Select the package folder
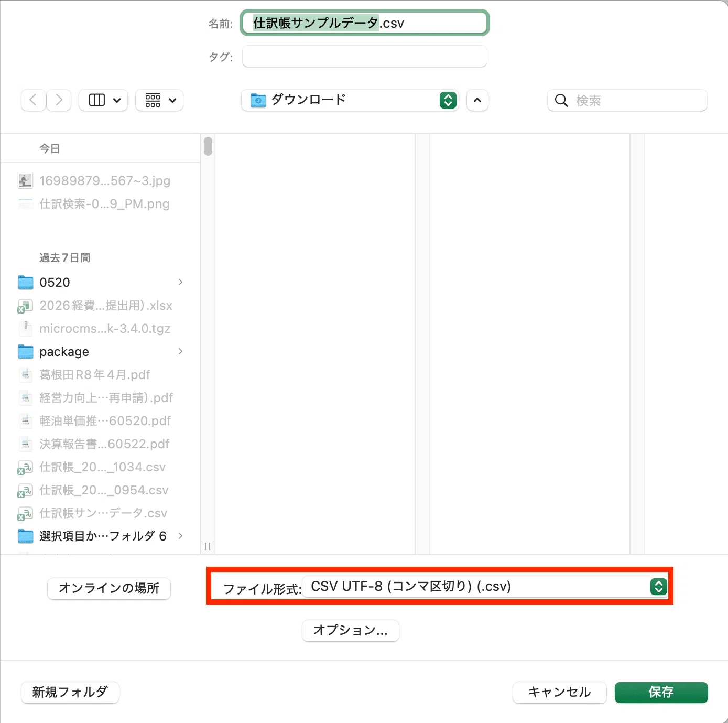This screenshot has height=723, width=728. pos(100,352)
